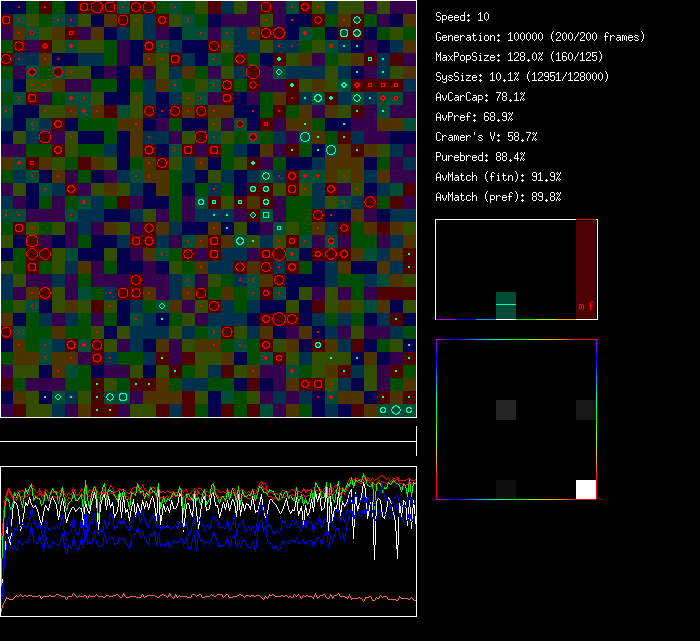This screenshot has width=700, height=641.
Task: Click the Cramer's V statistic
Action: click(x=486, y=137)
